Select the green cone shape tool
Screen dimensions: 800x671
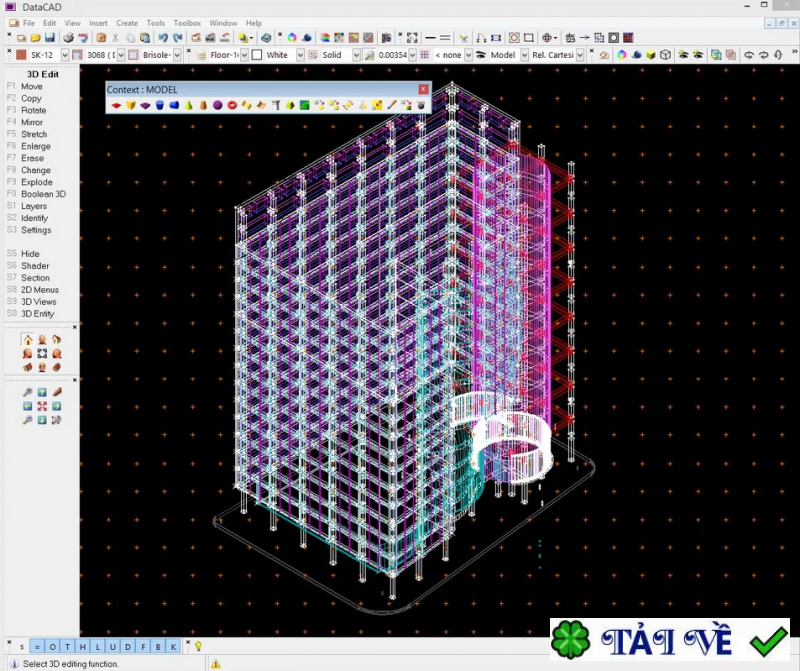pyautogui.click(x=189, y=105)
